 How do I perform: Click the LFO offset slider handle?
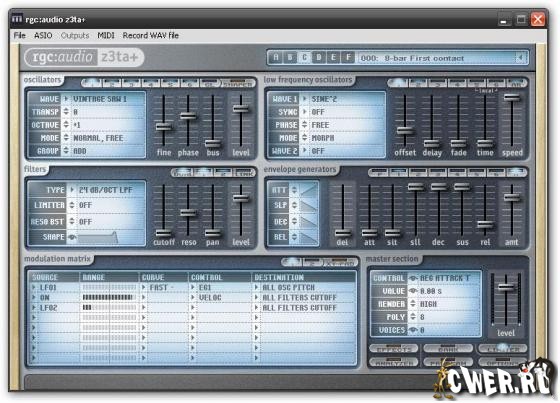(405, 130)
